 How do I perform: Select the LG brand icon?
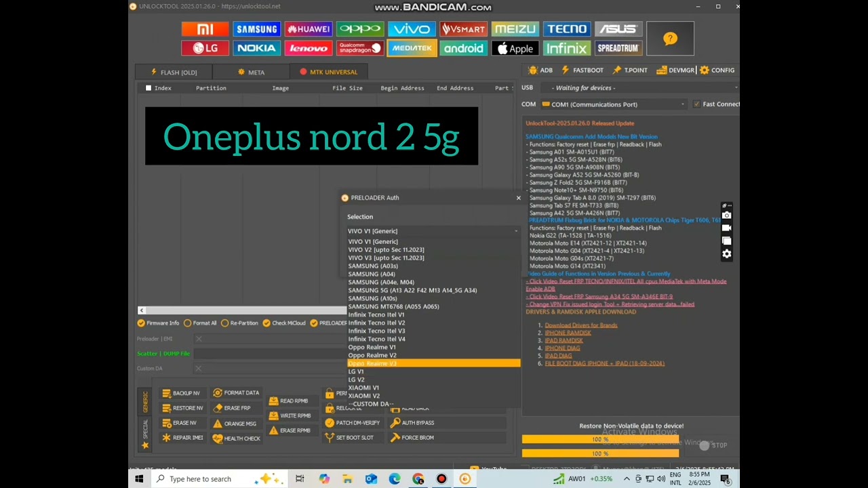[x=205, y=48]
